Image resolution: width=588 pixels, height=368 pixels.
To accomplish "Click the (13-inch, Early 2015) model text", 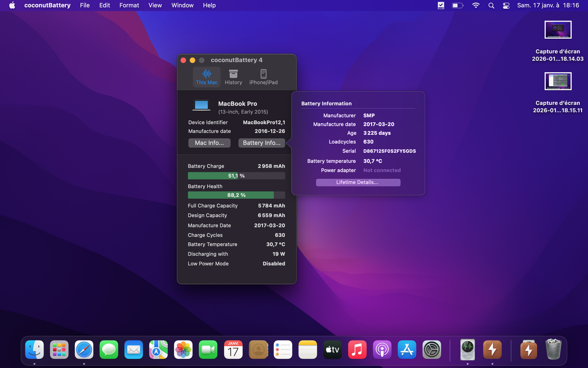I will (x=243, y=112).
